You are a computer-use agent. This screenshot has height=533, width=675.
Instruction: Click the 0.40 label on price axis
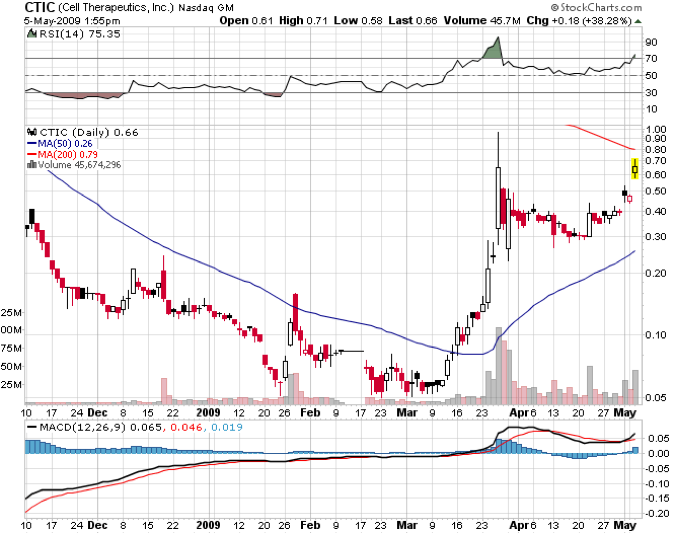656,211
